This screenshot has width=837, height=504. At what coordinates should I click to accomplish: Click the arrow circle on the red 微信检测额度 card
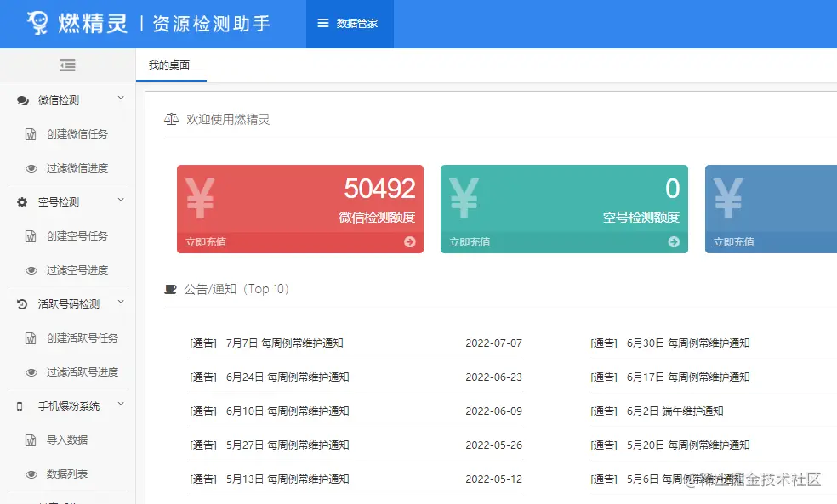pos(410,242)
